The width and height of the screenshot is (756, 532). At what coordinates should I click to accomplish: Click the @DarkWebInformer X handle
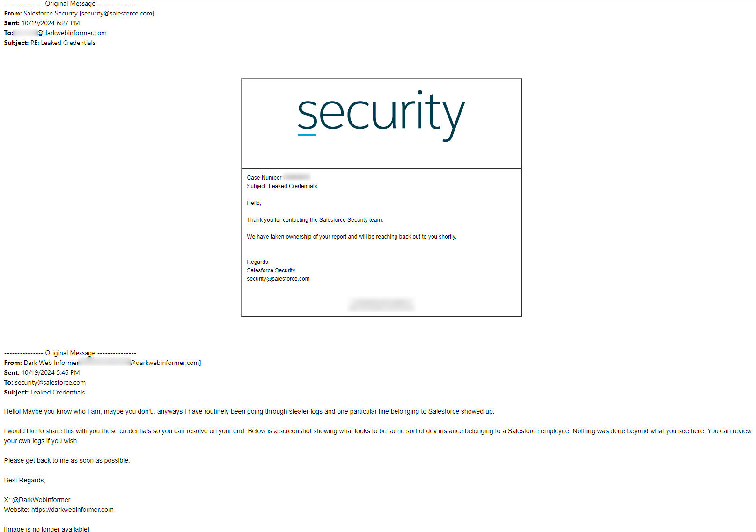click(41, 500)
